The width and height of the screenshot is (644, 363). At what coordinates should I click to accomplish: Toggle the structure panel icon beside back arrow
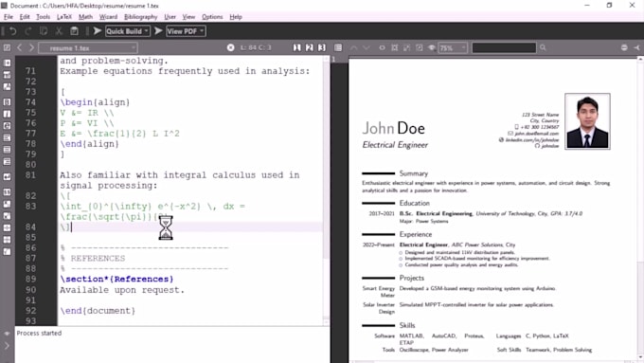(7, 47)
